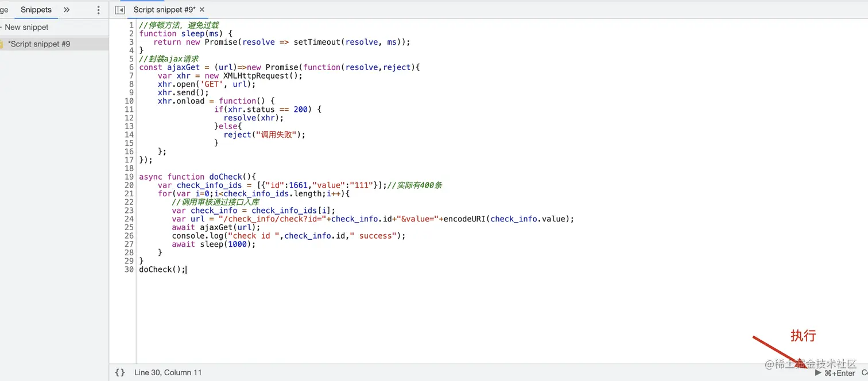Image resolution: width=868 pixels, height=381 pixels.
Task: Switch to the Snippets tab
Action: [x=36, y=10]
